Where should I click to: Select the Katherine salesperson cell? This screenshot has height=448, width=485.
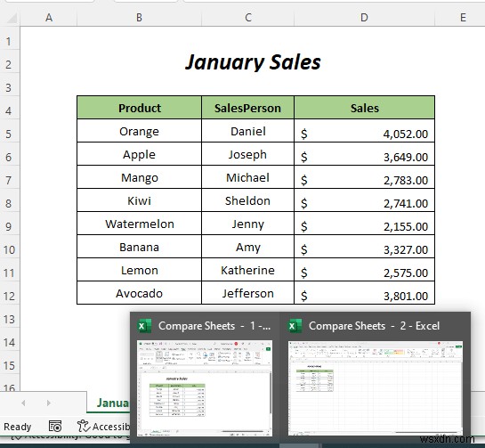(x=247, y=270)
